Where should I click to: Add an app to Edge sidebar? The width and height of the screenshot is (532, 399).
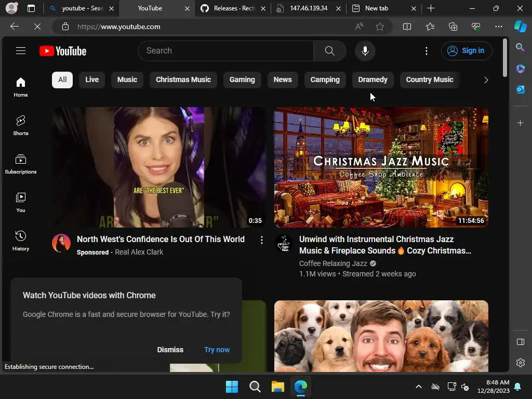(520, 123)
